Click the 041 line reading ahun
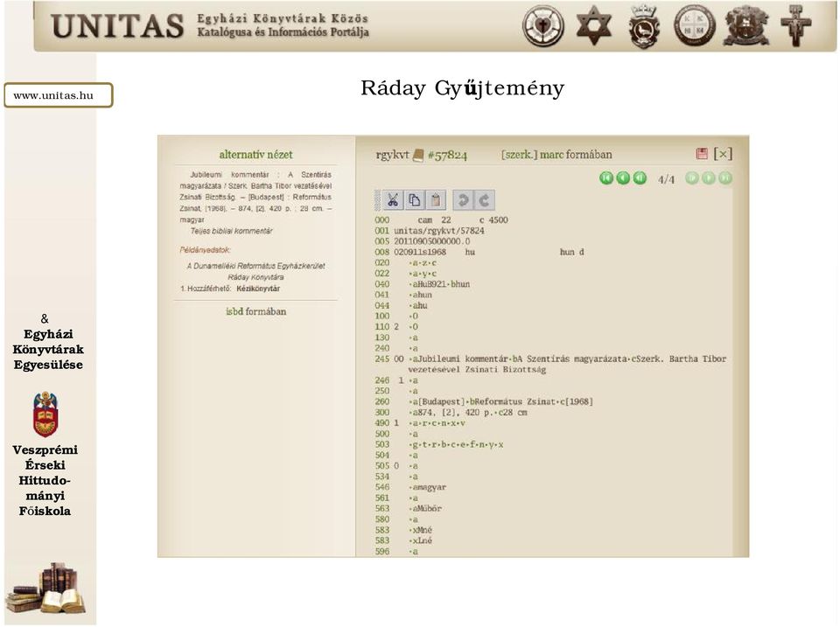 (403, 295)
